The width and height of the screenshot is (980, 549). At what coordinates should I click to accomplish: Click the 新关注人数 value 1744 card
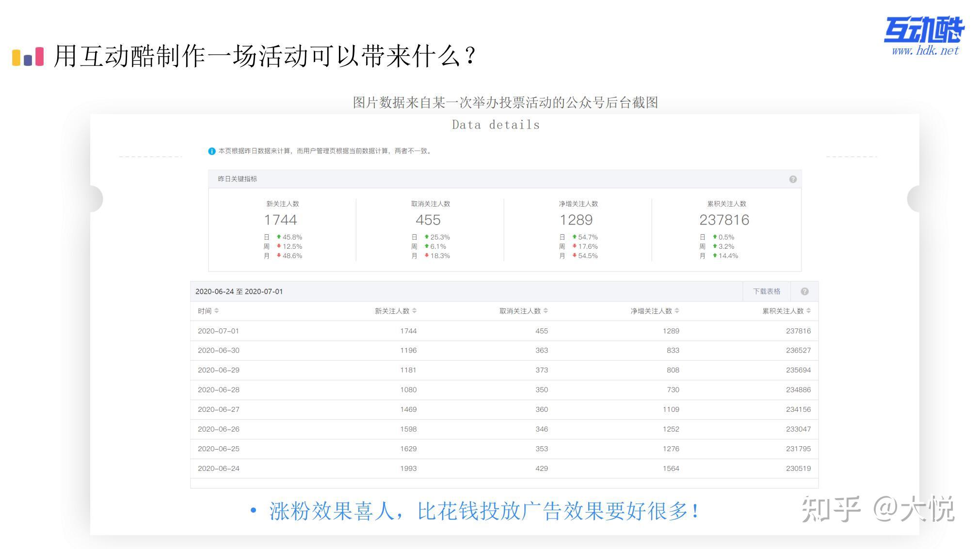point(281,220)
